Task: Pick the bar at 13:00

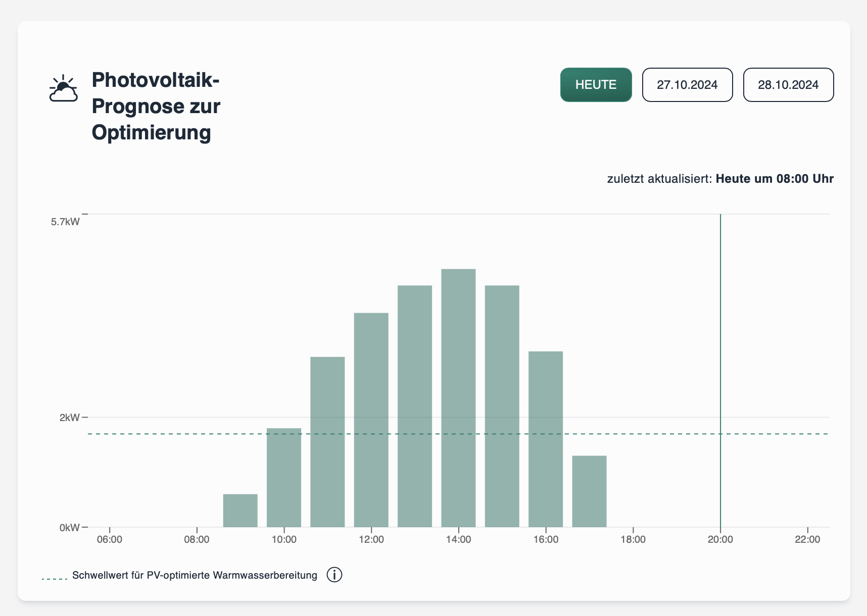Action: pos(415,406)
